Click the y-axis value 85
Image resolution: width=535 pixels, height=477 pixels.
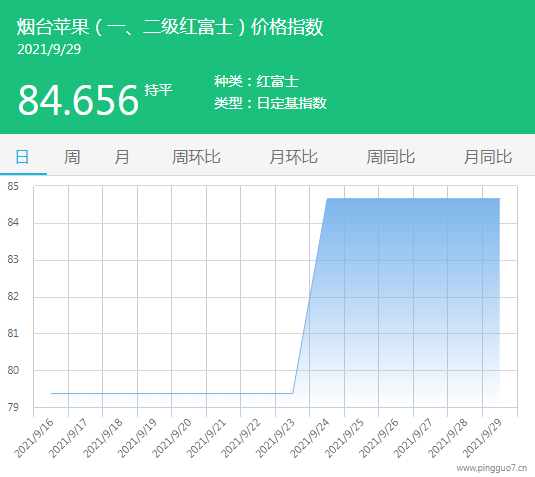13,186
